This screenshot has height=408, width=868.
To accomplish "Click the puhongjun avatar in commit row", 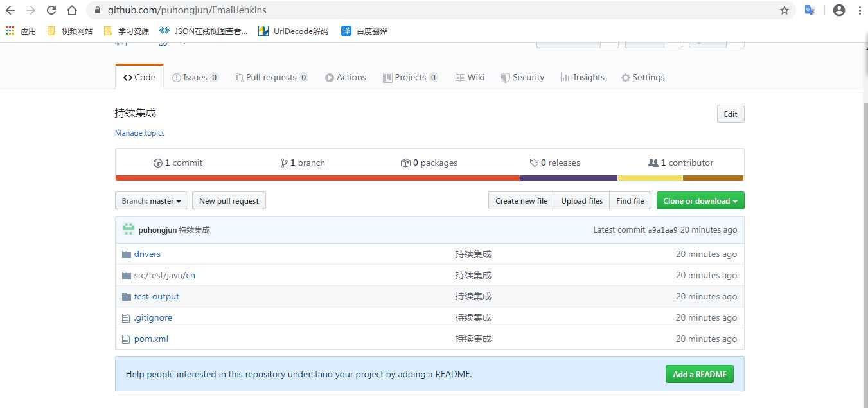I will click(x=128, y=229).
